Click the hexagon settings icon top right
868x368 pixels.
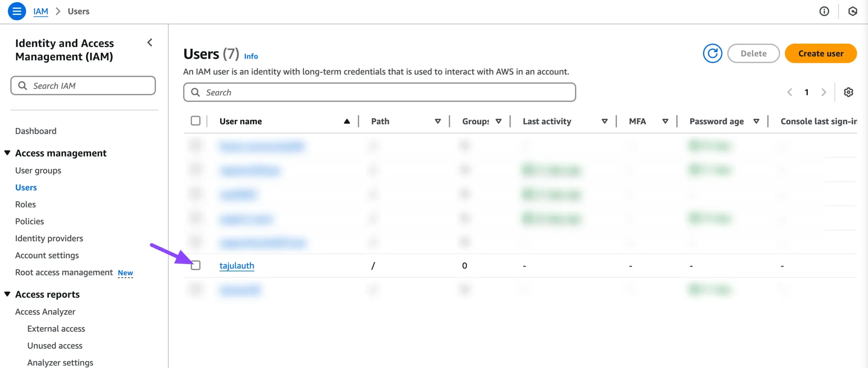tap(852, 11)
